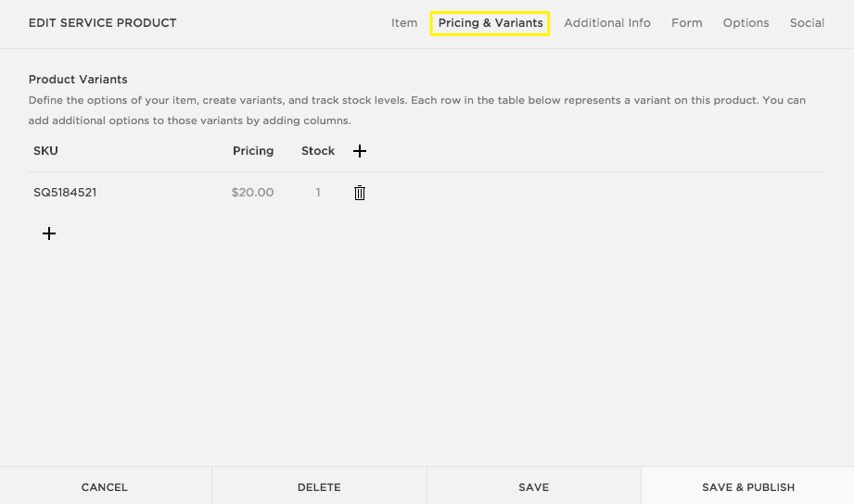The width and height of the screenshot is (854, 504).
Task: Click the Pricing column header
Action: 253,151
